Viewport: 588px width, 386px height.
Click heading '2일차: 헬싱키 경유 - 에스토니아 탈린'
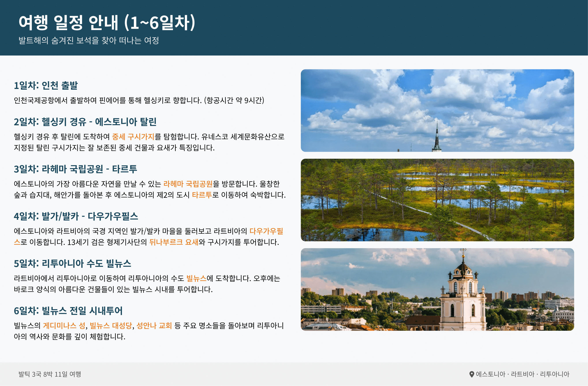tap(85, 122)
